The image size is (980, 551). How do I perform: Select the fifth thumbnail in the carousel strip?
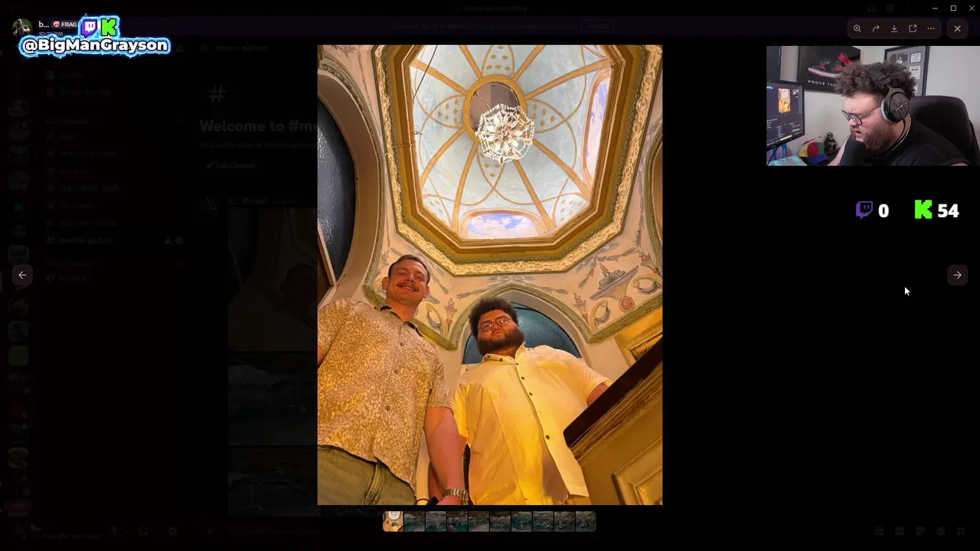(479, 521)
